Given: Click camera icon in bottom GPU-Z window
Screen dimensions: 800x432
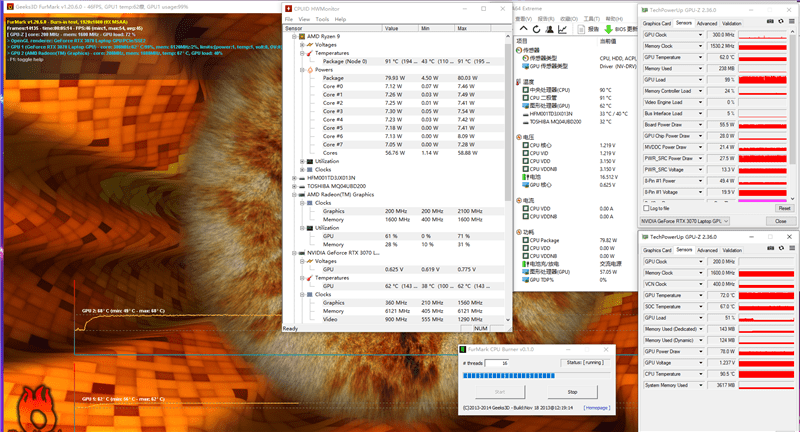Looking at the screenshot, I should [x=770, y=248].
